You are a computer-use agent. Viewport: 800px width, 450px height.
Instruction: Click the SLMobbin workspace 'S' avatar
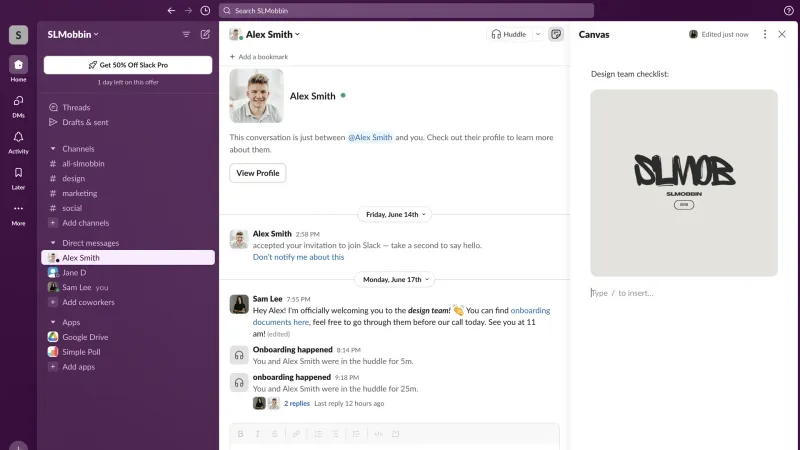pyautogui.click(x=18, y=35)
